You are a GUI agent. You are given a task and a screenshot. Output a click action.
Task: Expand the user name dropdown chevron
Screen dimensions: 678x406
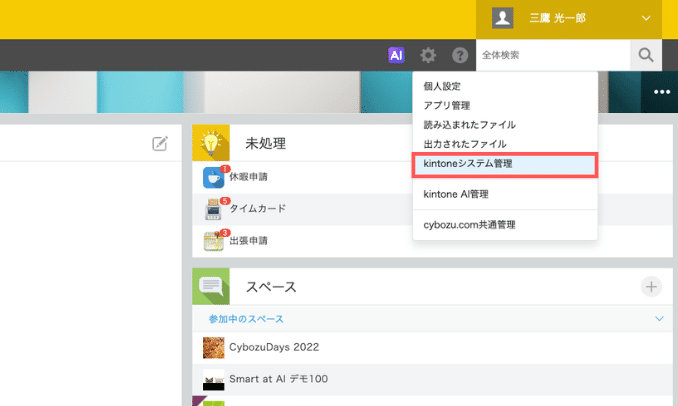646,18
